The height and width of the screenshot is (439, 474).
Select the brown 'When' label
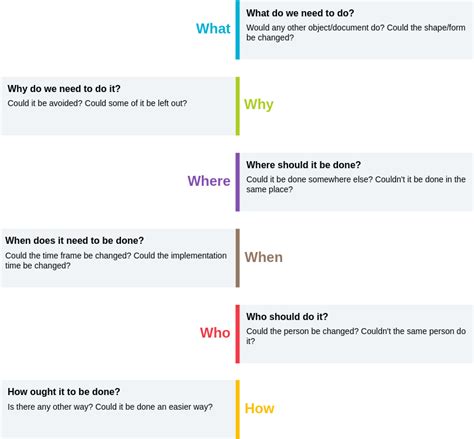(x=264, y=257)
